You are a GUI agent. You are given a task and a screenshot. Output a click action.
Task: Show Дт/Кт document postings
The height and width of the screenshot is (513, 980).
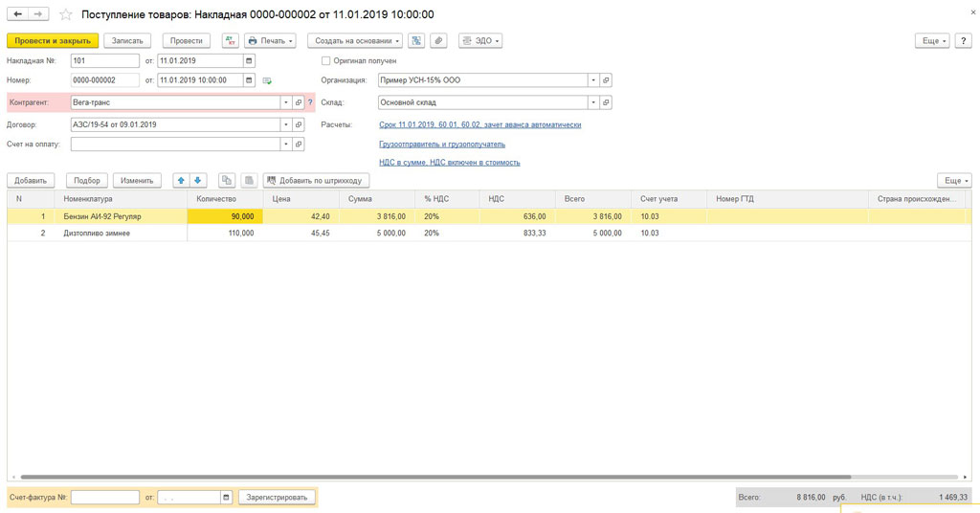[x=231, y=41]
